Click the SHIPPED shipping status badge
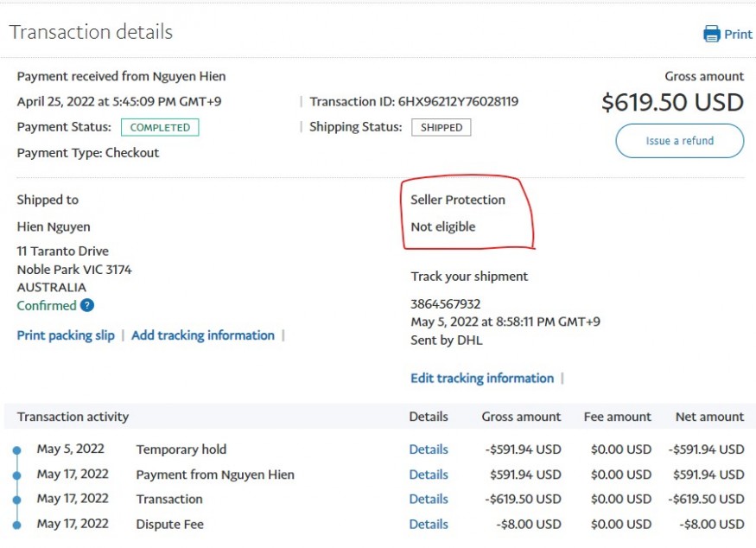 click(x=442, y=127)
